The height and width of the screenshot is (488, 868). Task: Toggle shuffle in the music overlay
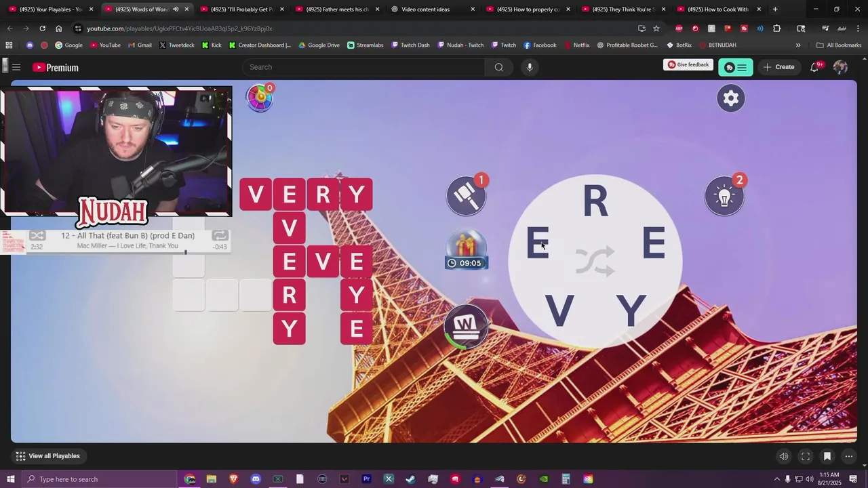pos(37,236)
